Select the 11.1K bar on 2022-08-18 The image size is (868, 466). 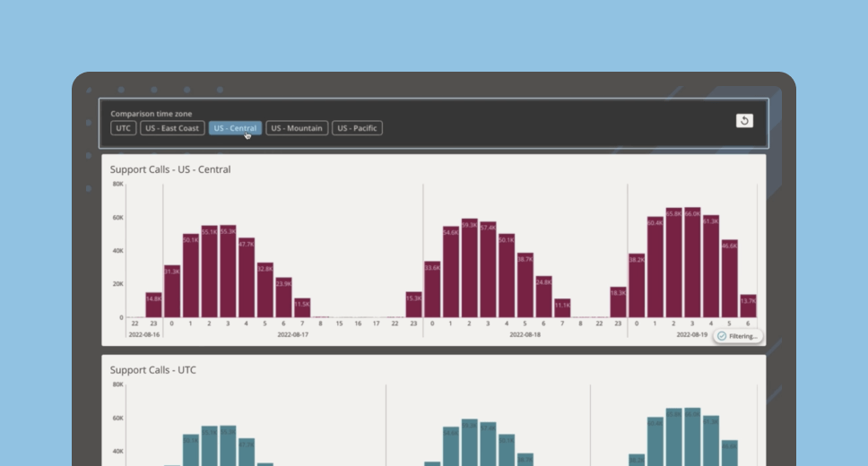[562, 308]
